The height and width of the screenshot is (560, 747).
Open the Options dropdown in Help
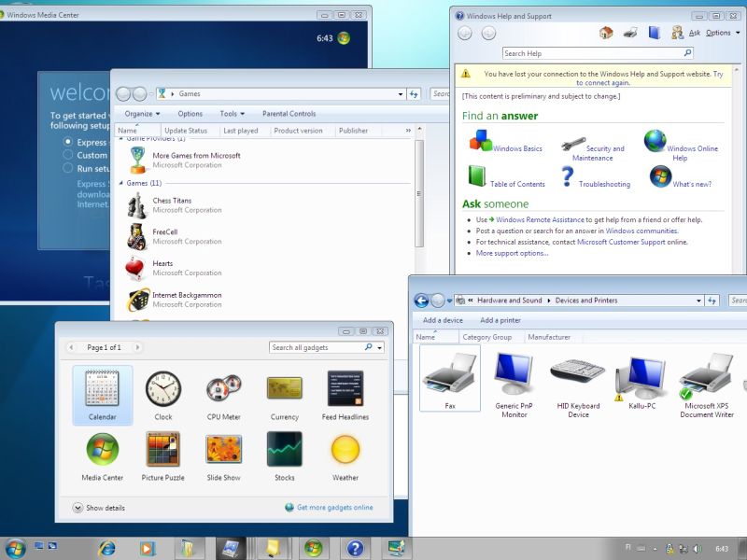[723, 33]
